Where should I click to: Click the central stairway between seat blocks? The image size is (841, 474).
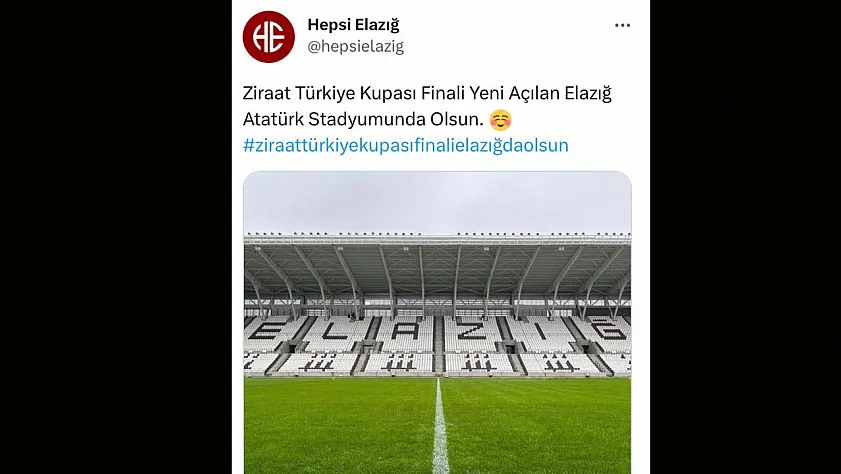439,344
